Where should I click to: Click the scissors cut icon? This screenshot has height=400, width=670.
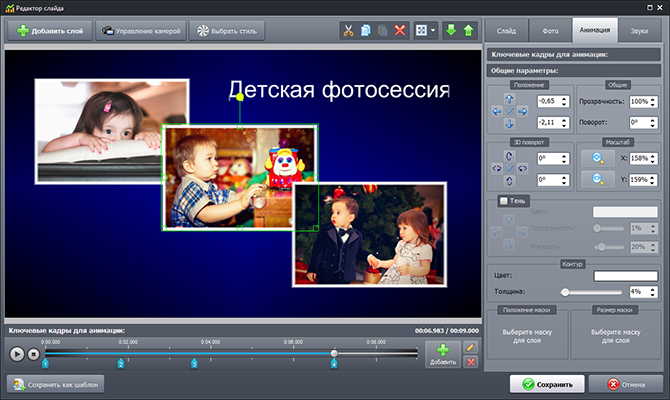click(348, 31)
